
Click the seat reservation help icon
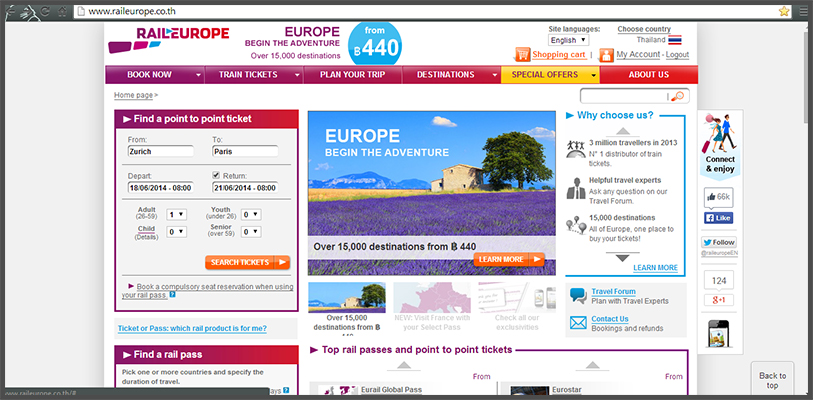click(x=173, y=295)
